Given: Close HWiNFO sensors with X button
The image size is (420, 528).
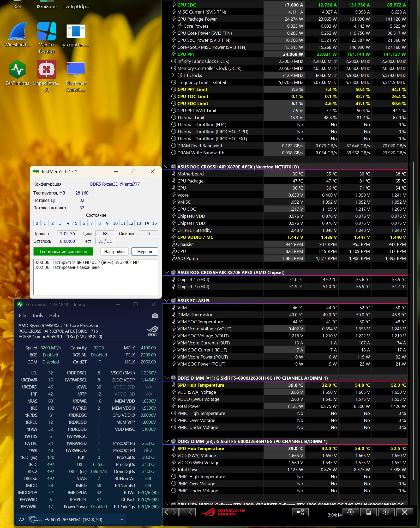Looking at the screenshot, I should point(405,512).
